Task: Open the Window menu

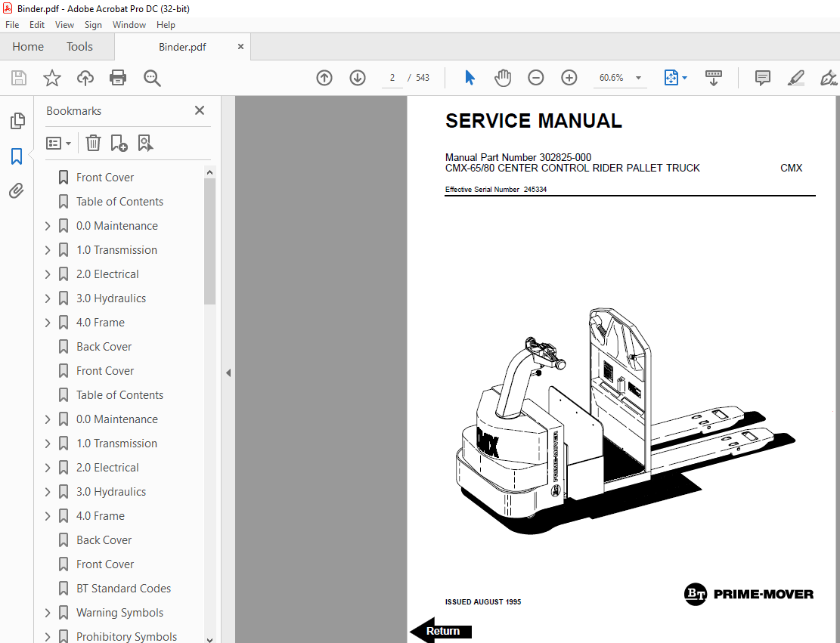Action: coord(129,25)
